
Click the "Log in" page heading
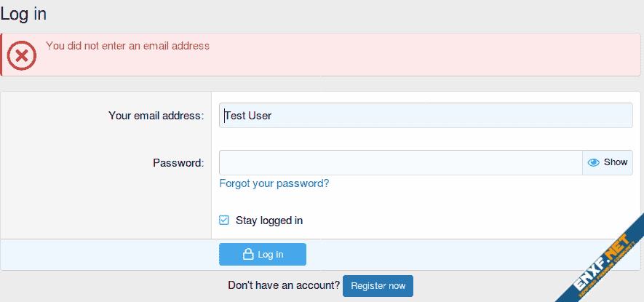(23, 13)
